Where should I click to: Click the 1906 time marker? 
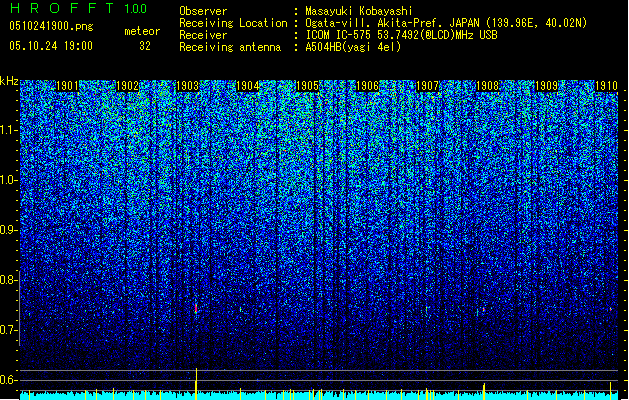pos(367,86)
